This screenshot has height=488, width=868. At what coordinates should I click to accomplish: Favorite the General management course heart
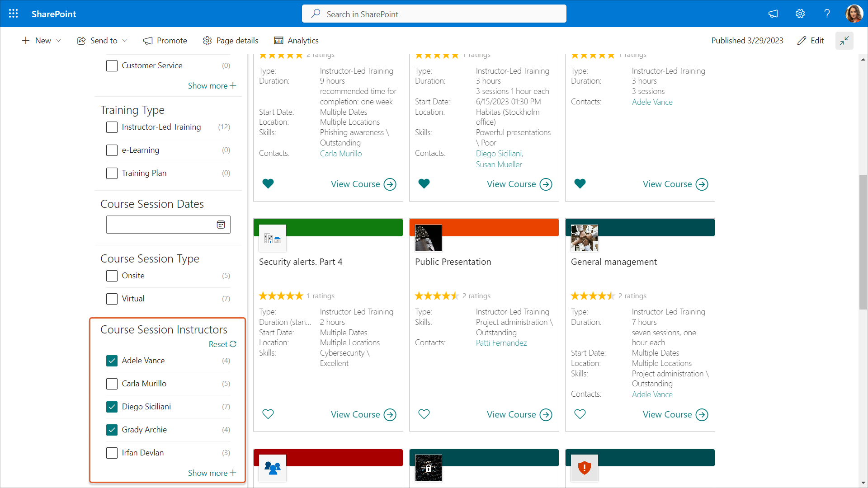[x=580, y=414]
